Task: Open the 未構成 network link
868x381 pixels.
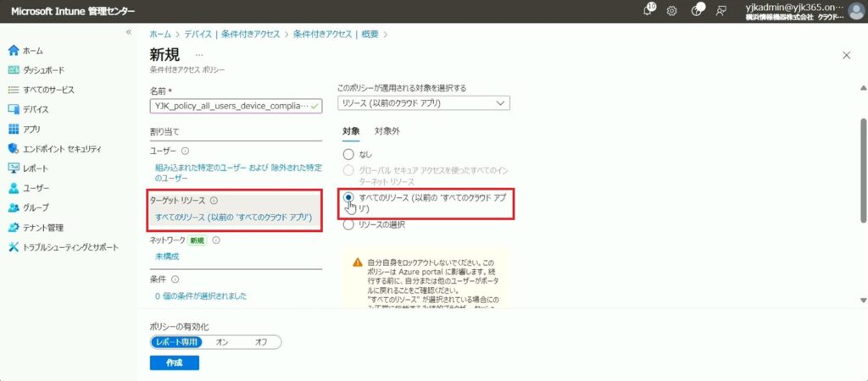Action: point(167,257)
